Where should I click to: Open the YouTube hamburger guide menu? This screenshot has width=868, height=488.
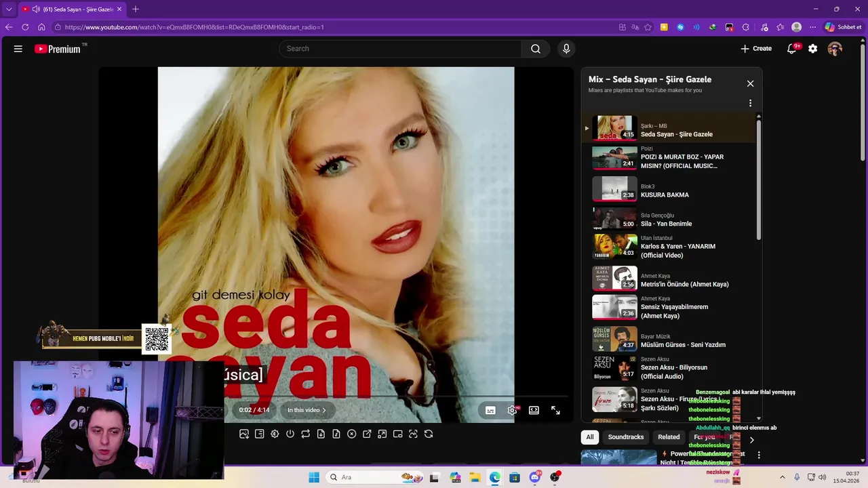pos(18,49)
